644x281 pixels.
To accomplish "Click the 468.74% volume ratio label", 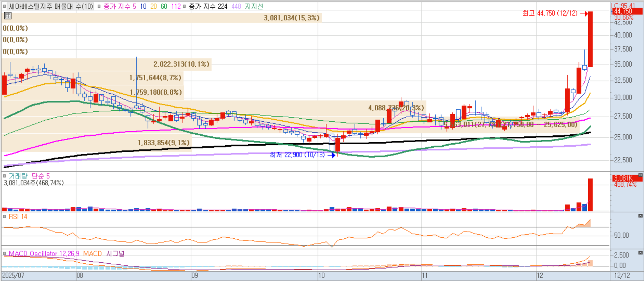I will 625,185.
